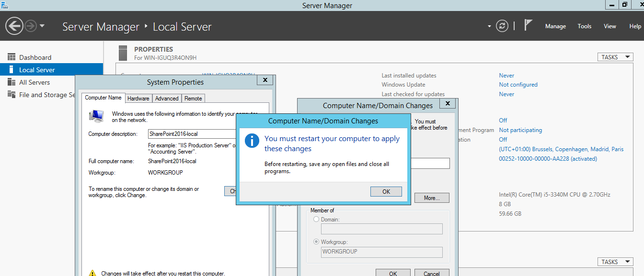644x276 pixels.
Task: Open the lower TASKS dropdown
Action: point(615,262)
